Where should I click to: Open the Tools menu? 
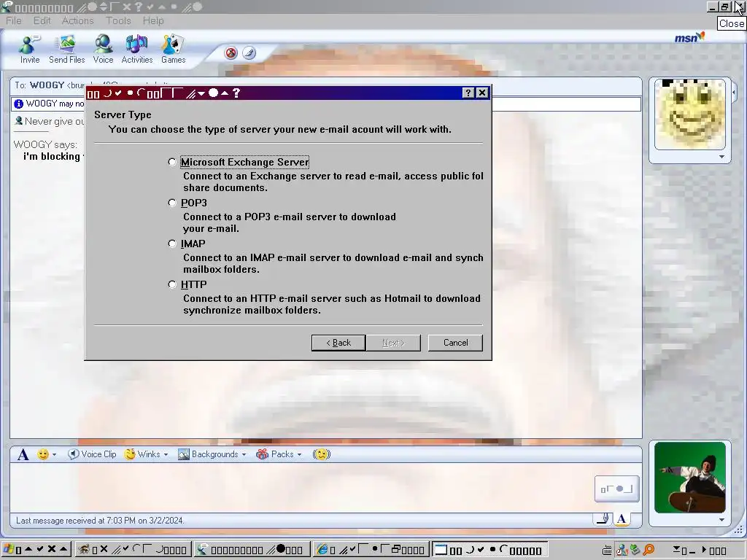pyautogui.click(x=118, y=20)
